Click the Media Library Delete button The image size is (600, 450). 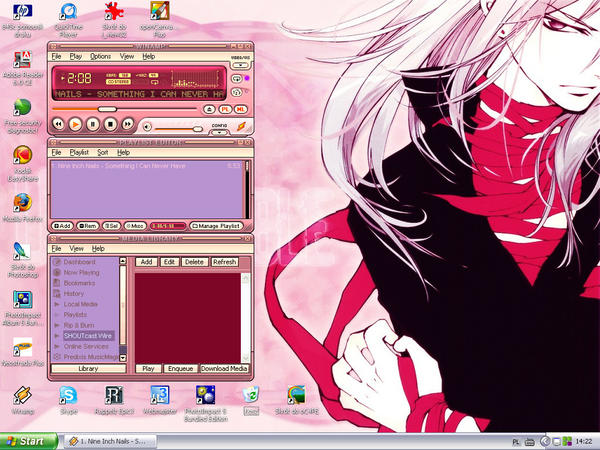click(194, 262)
